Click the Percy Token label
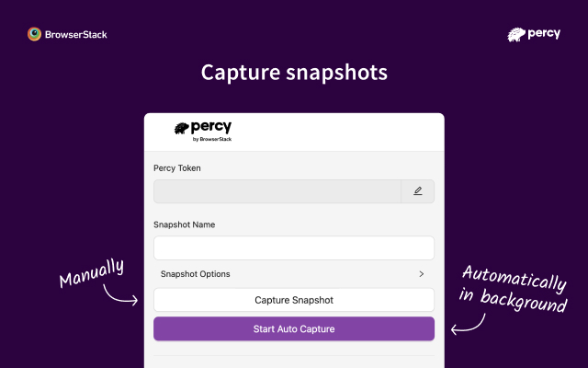 pyautogui.click(x=176, y=168)
